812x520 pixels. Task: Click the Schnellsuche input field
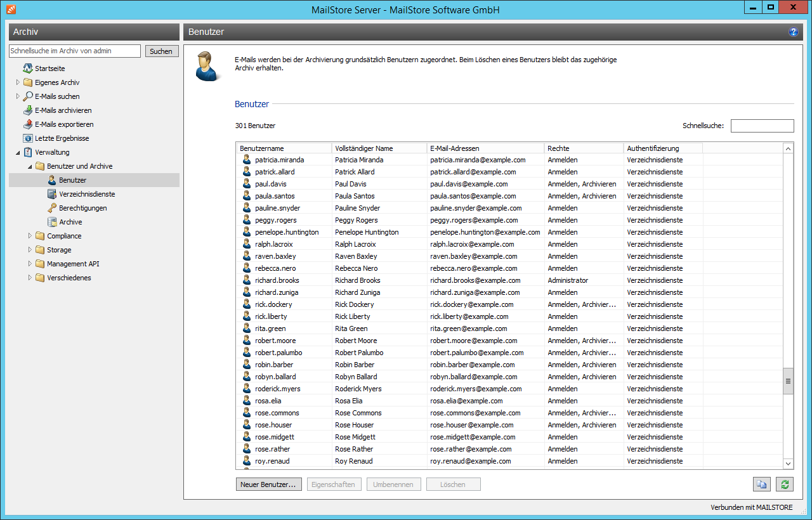pyautogui.click(x=763, y=126)
